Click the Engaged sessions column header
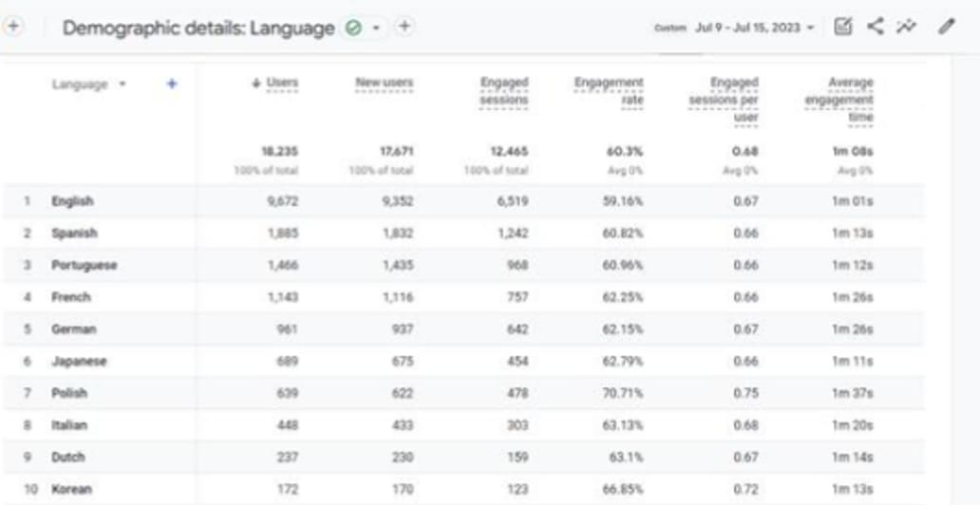 tap(503, 92)
